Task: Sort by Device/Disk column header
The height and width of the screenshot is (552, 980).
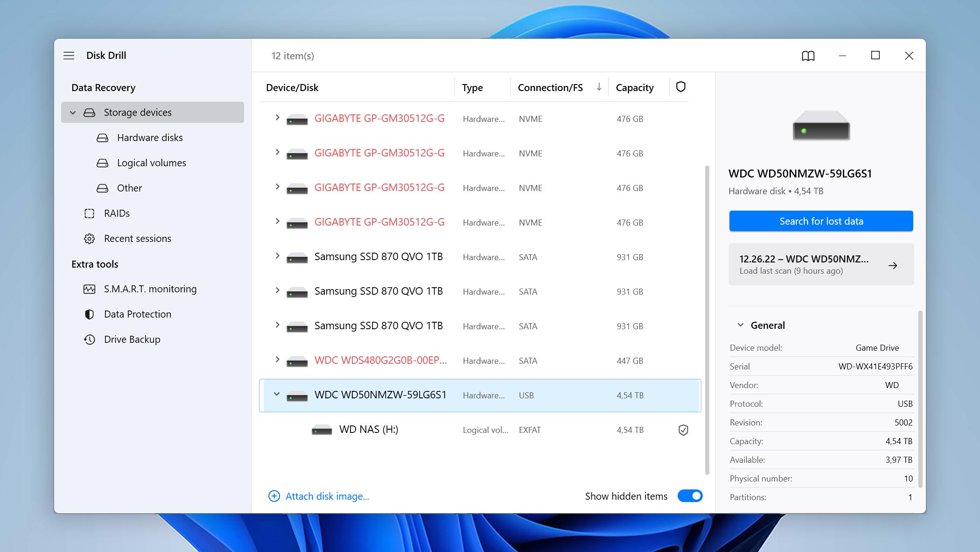Action: click(x=292, y=87)
